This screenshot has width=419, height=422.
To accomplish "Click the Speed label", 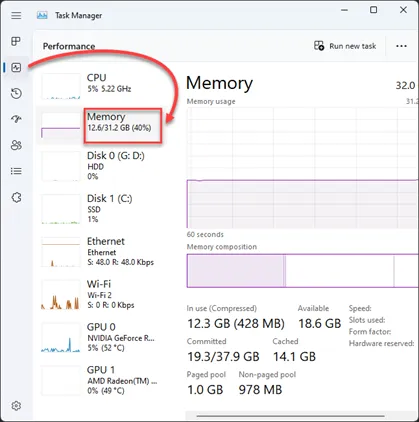I will pyautogui.click(x=360, y=308).
